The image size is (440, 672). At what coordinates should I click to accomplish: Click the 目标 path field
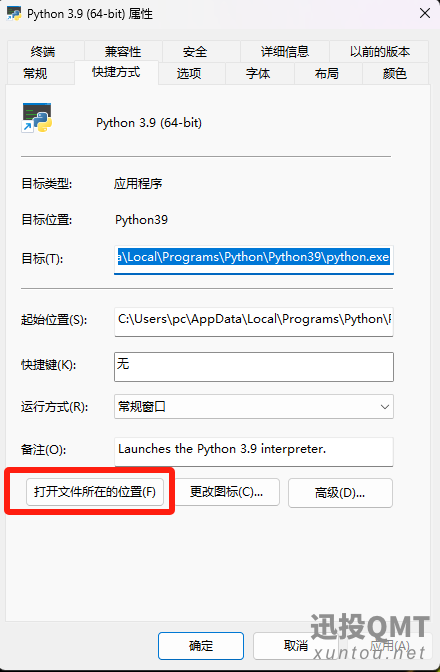tap(254, 259)
